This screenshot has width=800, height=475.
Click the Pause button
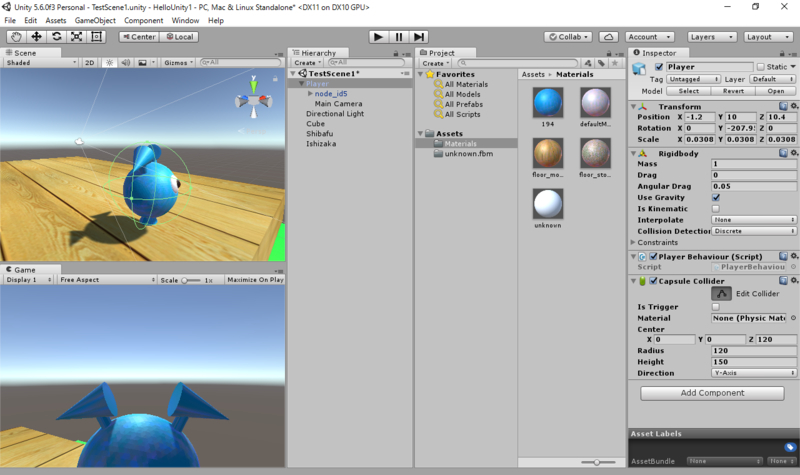tap(398, 37)
